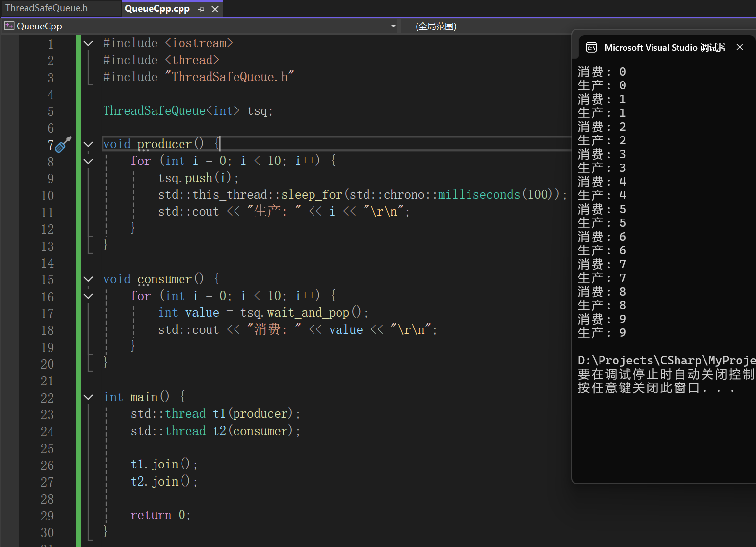Click the 'consumer' function name on line 15
Image resolution: width=756 pixels, height=547 pixels.
[164, 279]
